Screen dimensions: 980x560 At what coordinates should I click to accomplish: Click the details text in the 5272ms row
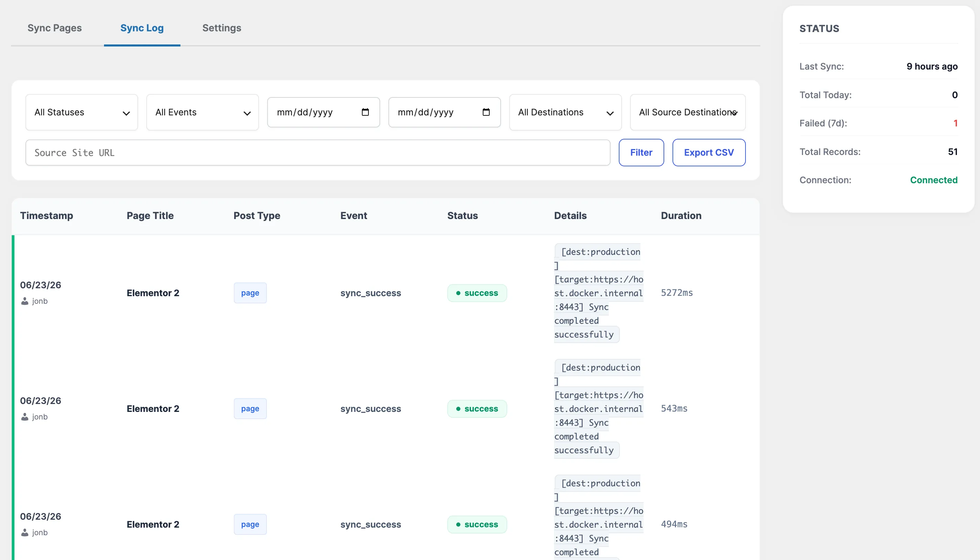point(598,293)
